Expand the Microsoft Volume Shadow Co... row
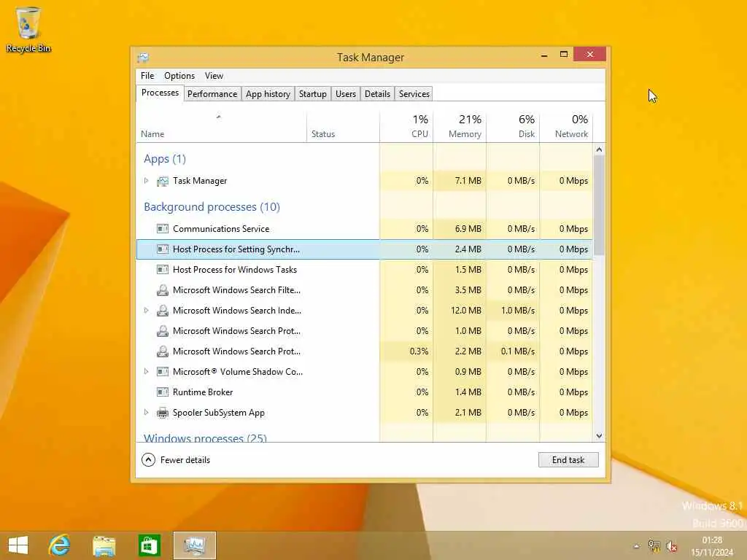 click(x=146, y=371)
